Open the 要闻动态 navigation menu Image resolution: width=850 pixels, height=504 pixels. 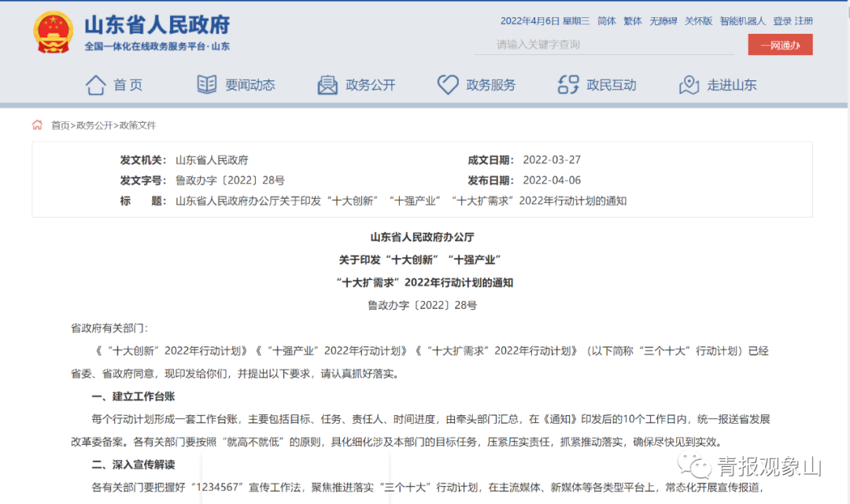pos(249,85)
